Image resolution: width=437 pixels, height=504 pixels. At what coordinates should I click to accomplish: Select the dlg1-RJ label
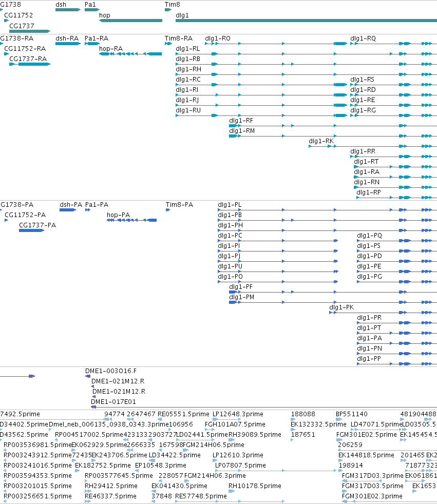187,100
